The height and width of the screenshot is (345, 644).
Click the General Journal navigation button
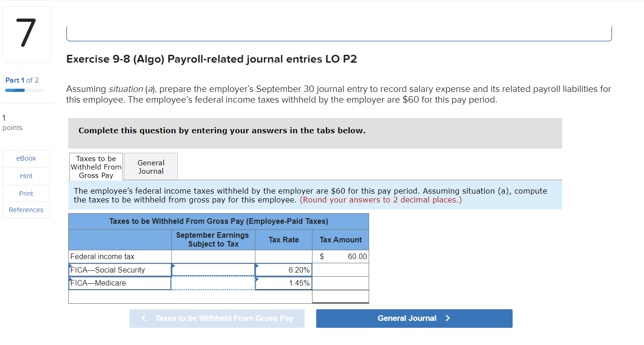(414, 319)
